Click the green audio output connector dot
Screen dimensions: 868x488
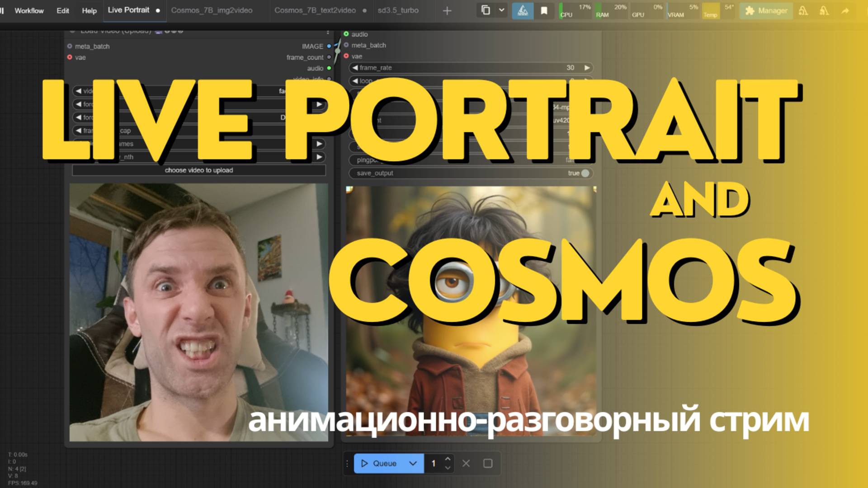tap(329, 68)
